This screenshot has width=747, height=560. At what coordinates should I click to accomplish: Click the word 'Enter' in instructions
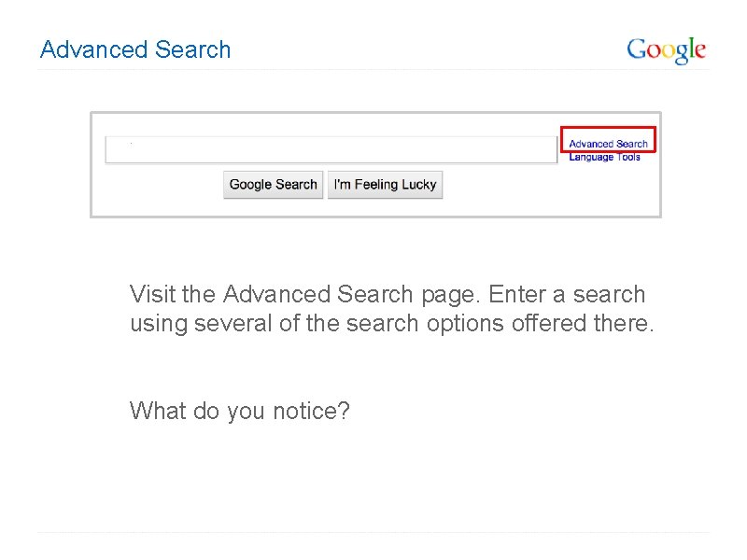point(516,295)
